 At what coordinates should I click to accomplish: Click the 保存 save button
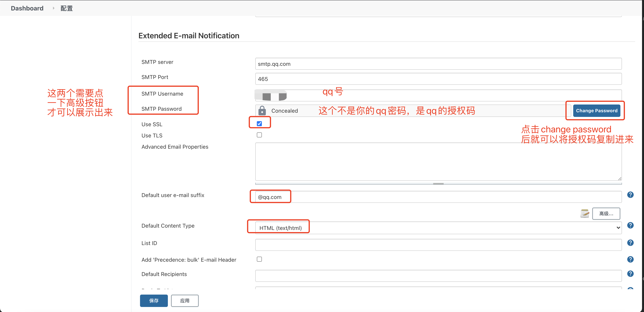click(x=154, y=301)
